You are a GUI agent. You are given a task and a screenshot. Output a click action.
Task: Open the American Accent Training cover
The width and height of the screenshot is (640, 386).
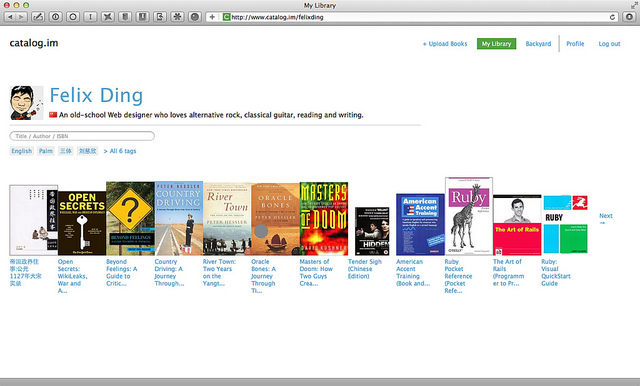coord(420,224)
